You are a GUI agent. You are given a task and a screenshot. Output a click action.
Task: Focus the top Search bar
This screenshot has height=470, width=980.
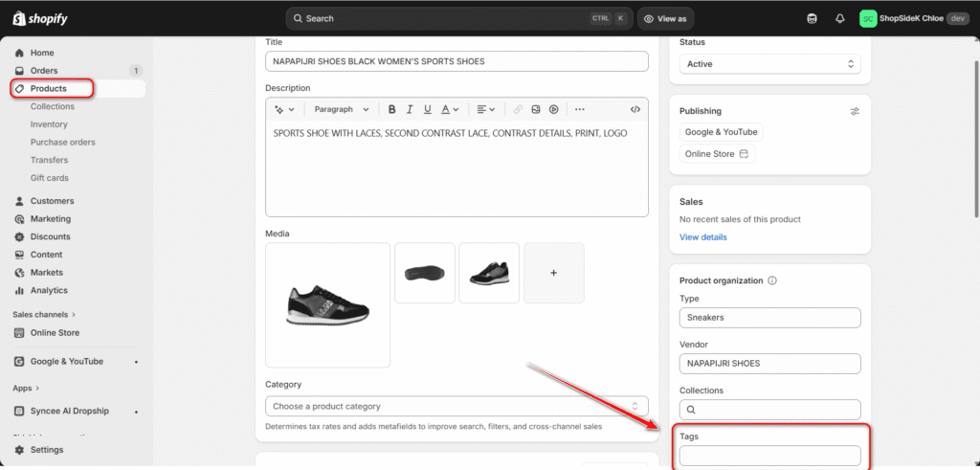[459, 19]
